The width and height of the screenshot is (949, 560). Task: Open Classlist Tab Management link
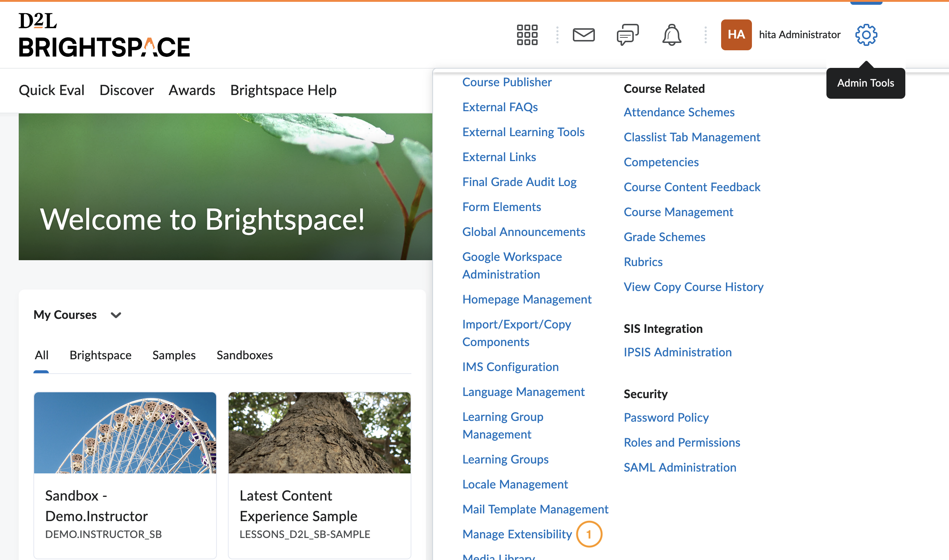click(692, 137)
